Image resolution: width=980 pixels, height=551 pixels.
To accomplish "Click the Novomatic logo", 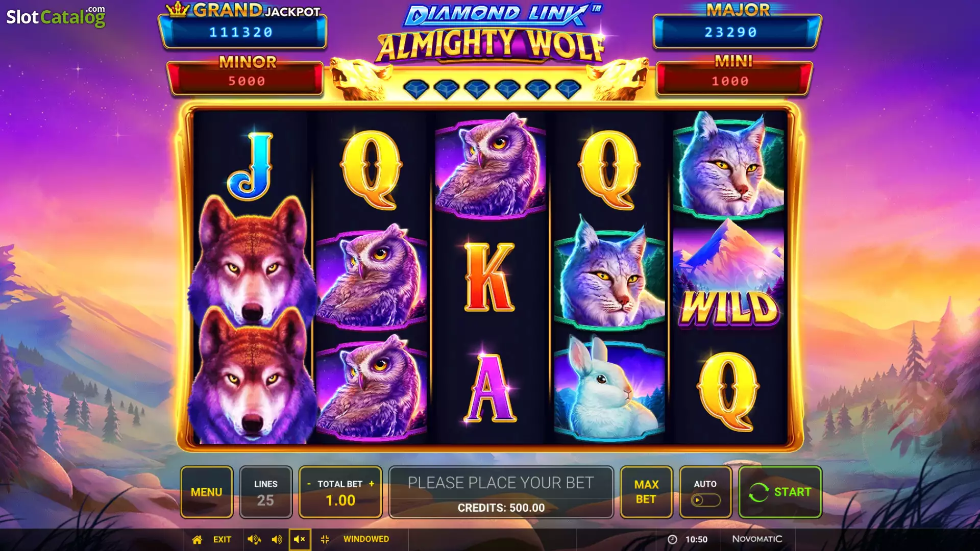I will click(x=757, y=539).
